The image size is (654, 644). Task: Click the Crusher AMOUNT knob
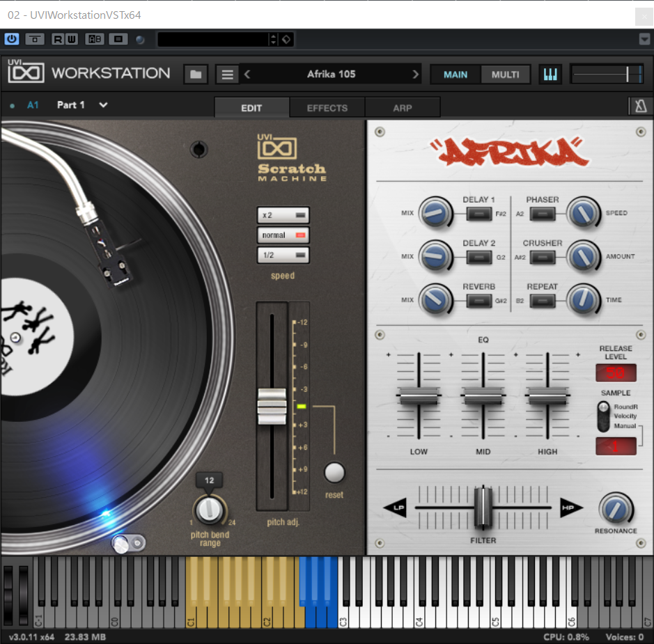click(x=583, y=256)
